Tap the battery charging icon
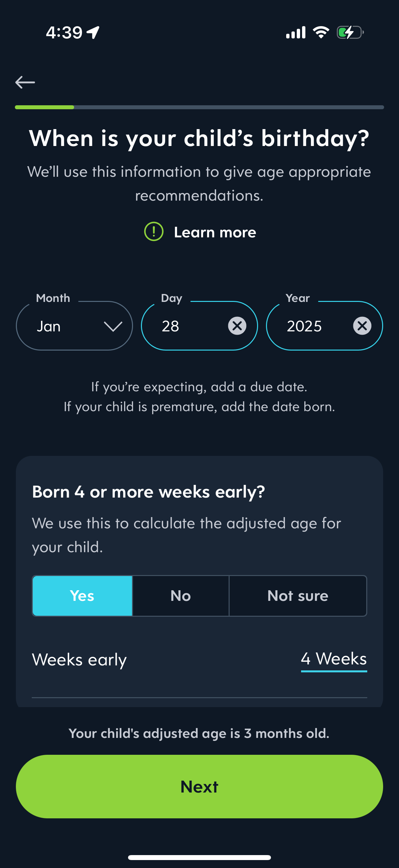Screen dimensions: 399x868 (350, 33)
